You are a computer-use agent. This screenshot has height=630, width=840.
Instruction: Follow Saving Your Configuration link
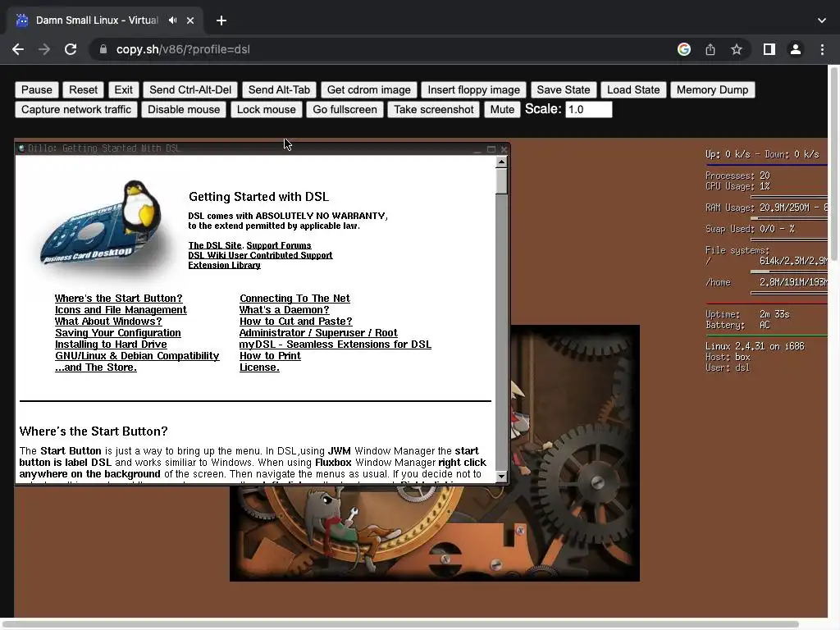coord(118,333)
